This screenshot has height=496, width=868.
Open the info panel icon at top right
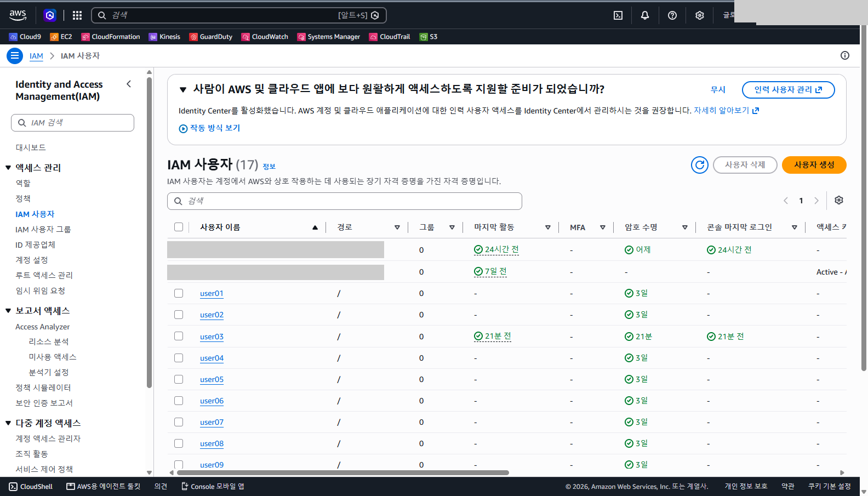pos(845,55)
